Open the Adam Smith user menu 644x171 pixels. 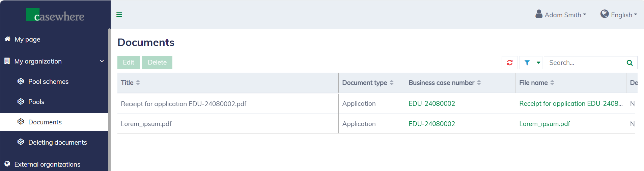click(x=561, y=15)
